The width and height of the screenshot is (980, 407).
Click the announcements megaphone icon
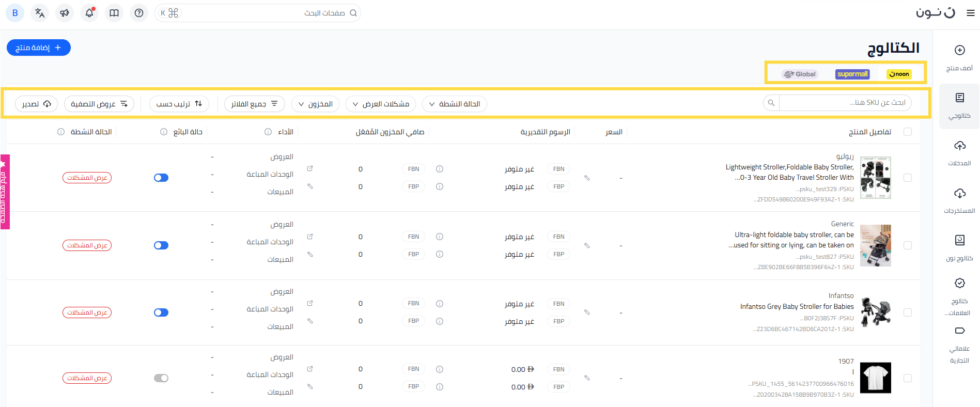[65, 13]
